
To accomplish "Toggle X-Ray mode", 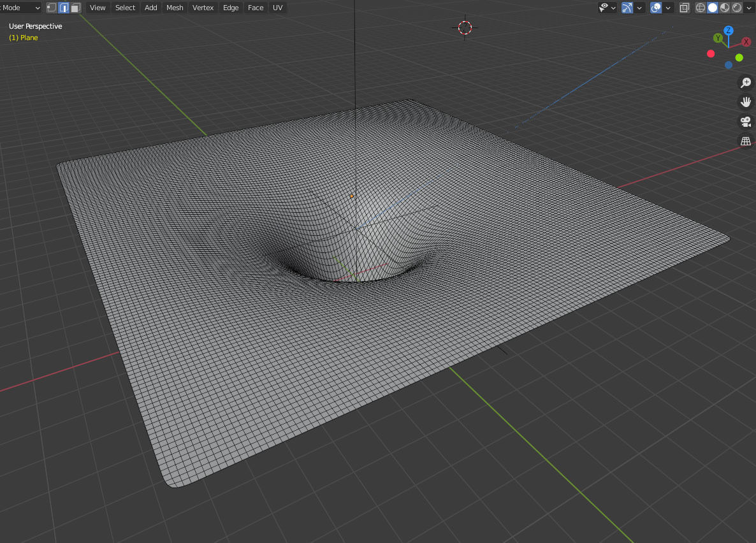I will 684,8.
